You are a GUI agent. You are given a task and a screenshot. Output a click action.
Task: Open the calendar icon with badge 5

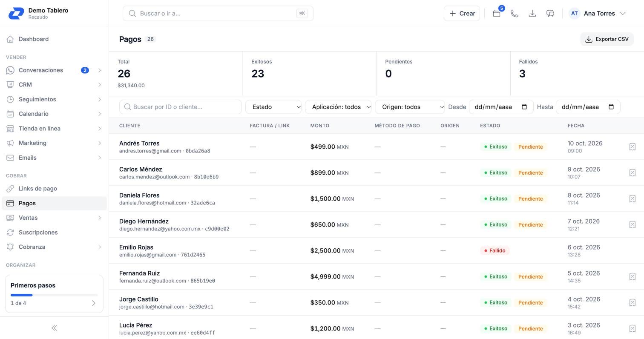pos(497,13)
